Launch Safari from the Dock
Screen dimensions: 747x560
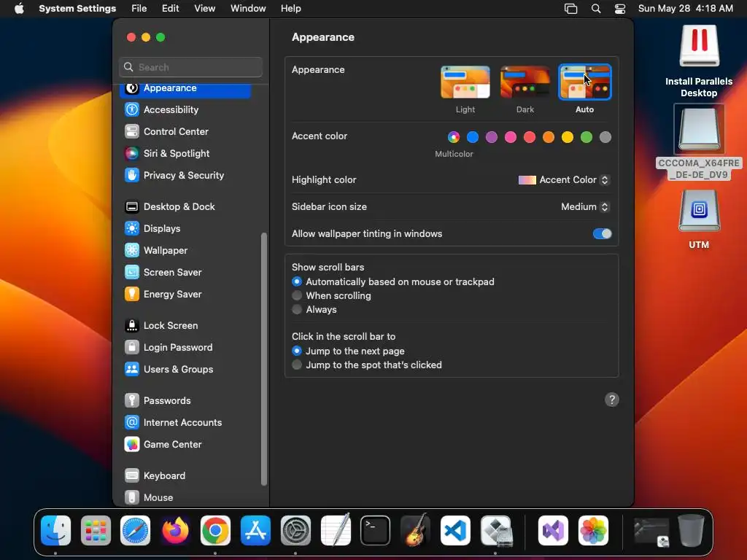(x=135, y=531)
